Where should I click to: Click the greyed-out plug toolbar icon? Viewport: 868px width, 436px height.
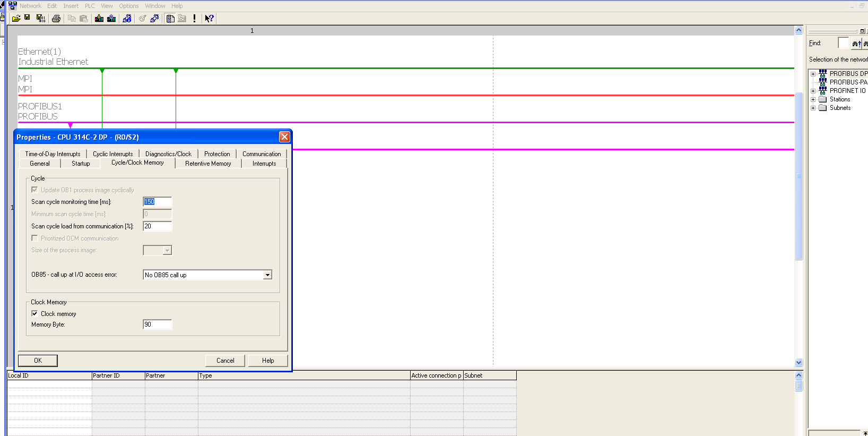tap(142, 18)
